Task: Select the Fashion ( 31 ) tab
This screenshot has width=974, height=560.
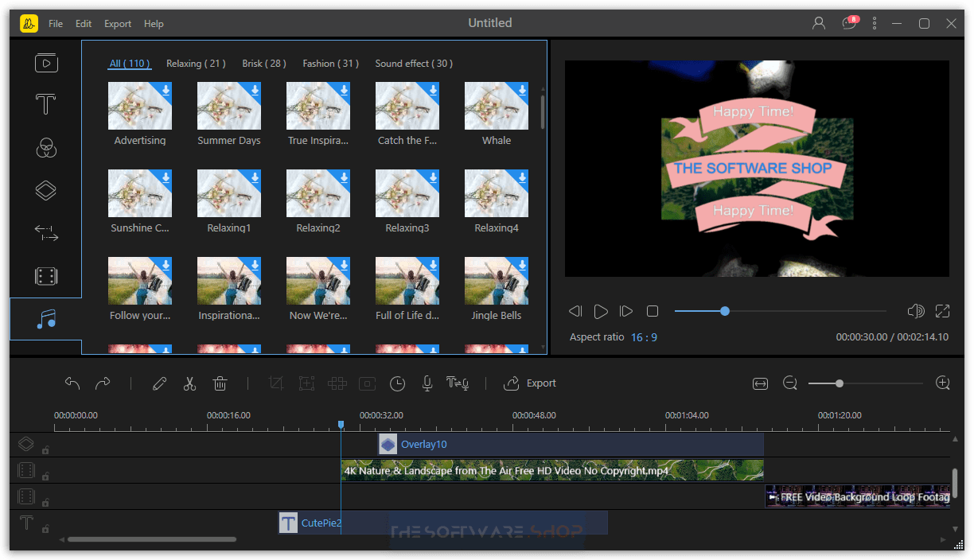Action: tap(330, 64)
